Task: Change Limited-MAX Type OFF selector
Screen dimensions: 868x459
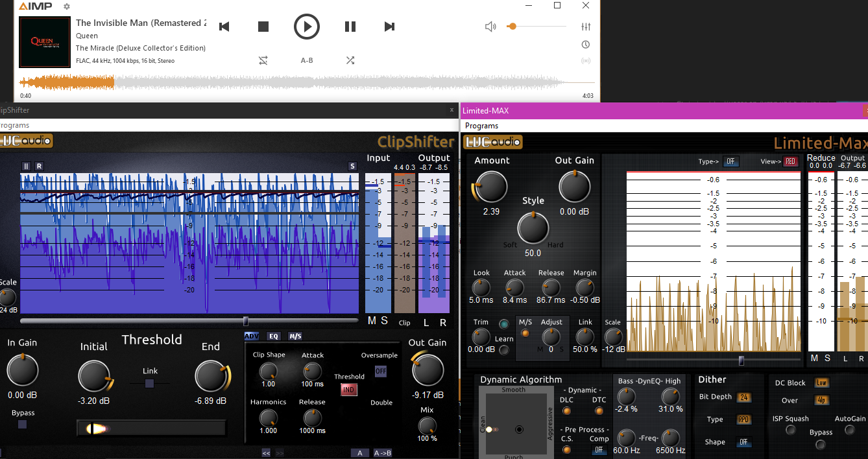Action: click(731, 161)
